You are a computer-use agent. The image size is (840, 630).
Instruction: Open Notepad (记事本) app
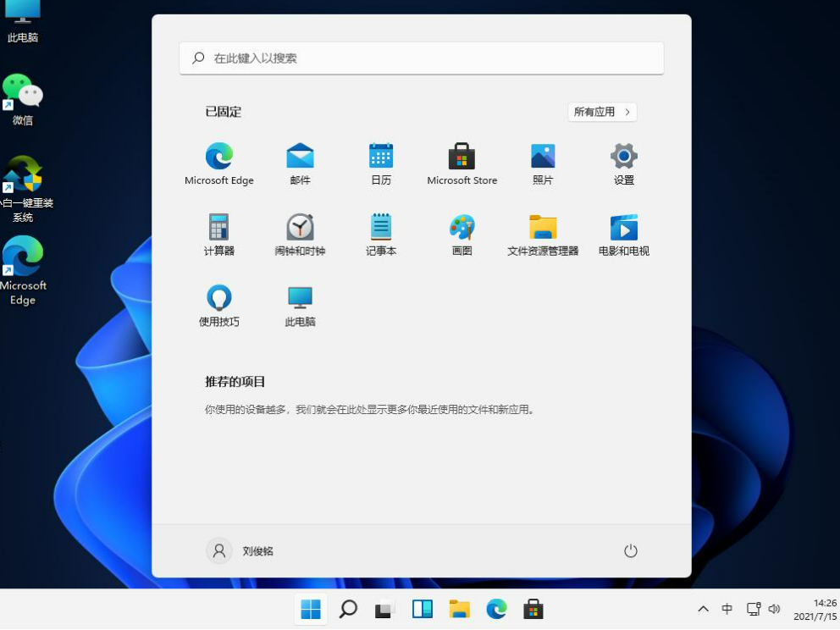[x=381, y=228]
